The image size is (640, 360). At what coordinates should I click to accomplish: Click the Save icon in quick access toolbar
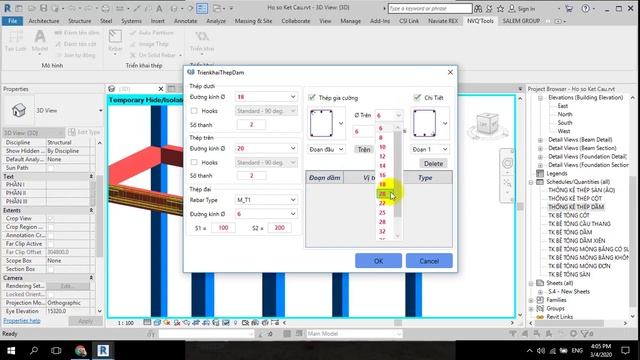tap(43, 8)
